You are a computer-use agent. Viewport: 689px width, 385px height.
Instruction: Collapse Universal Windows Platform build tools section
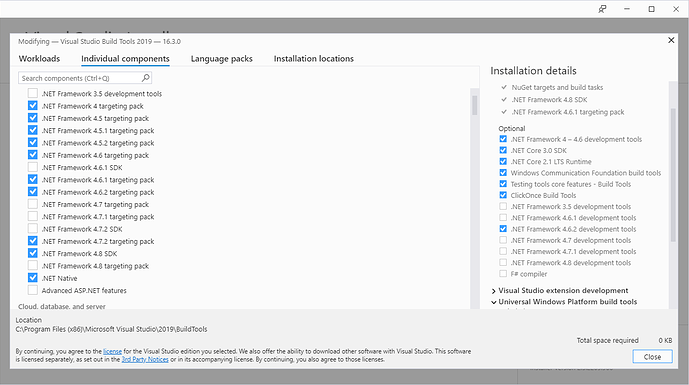(x=493, y=302)
